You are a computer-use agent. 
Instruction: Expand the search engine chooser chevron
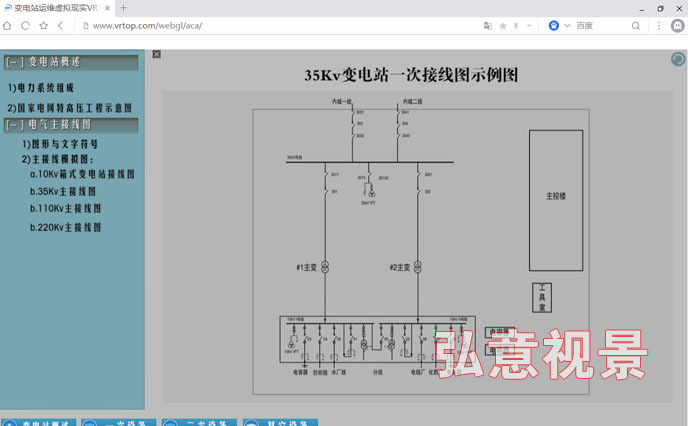tap(567, 26)
